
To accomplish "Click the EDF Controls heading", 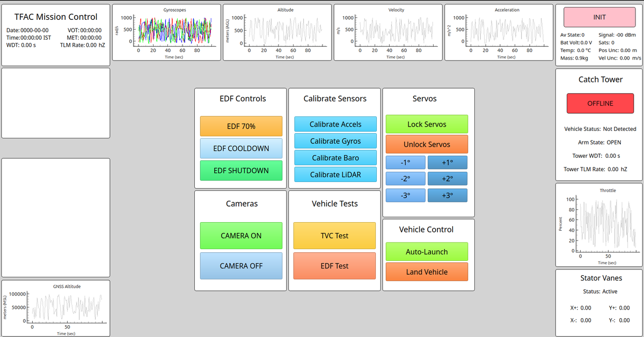I will click(x=243, y=99).
